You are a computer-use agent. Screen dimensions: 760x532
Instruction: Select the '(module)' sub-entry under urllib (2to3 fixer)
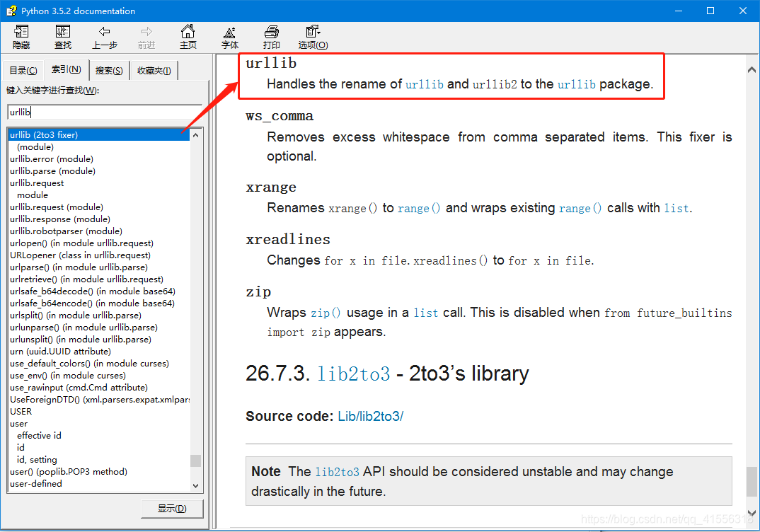point(35,147)
